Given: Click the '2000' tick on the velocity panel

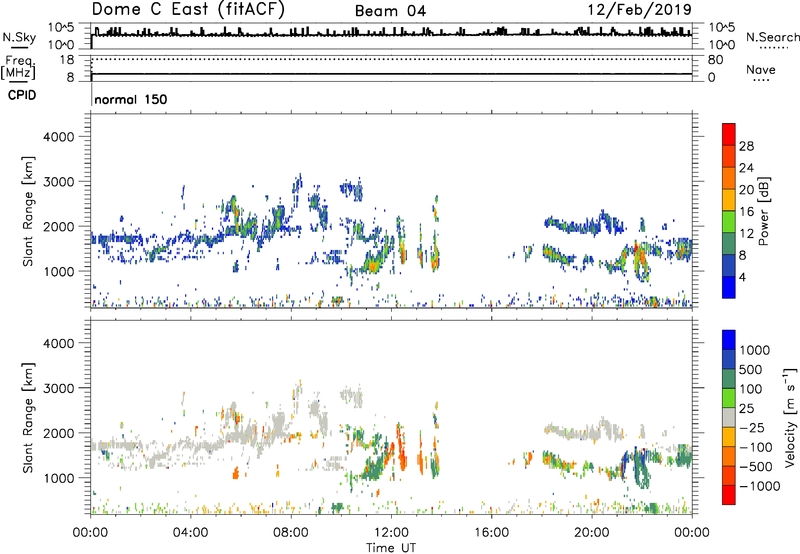Looking at the screenshot, I should point(58,433).
